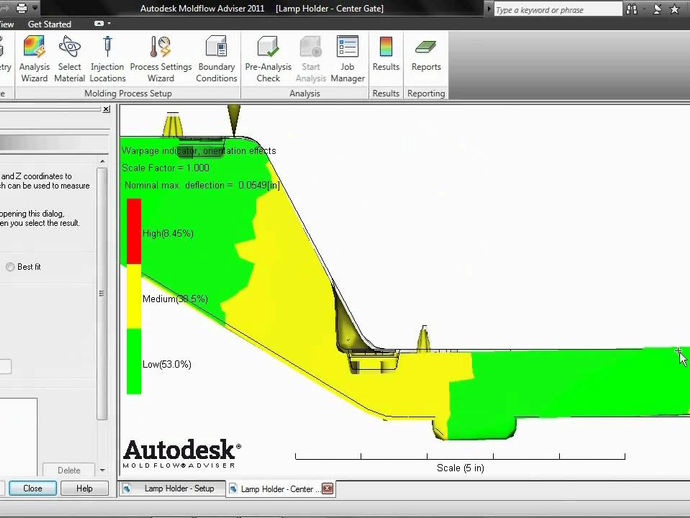
Task: Click the keyword search field
Action: click(x=558, y=10)
